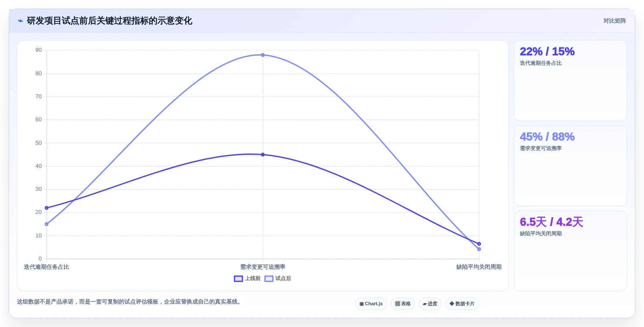Click the 上线前 legend label
Viewport: 644px width, 327px height.
253,279
